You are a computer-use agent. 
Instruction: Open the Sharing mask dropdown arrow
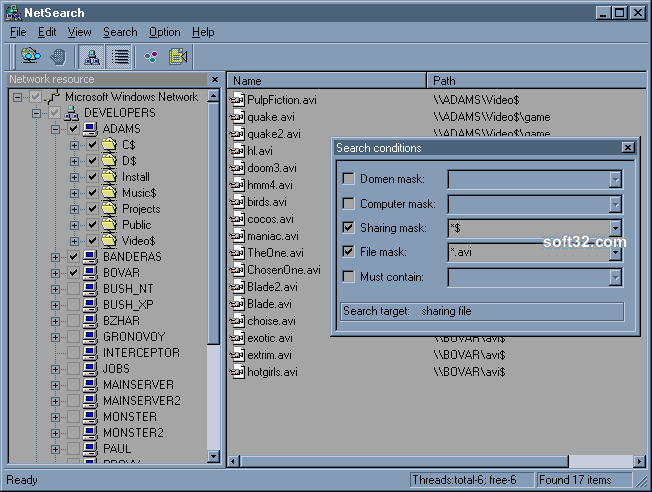[615, 228]
